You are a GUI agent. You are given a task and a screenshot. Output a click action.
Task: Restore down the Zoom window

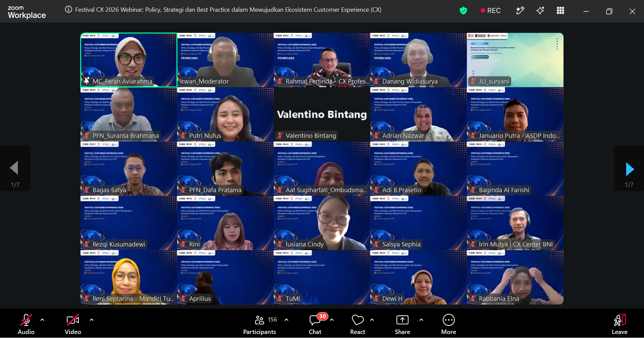coord(609,11)
